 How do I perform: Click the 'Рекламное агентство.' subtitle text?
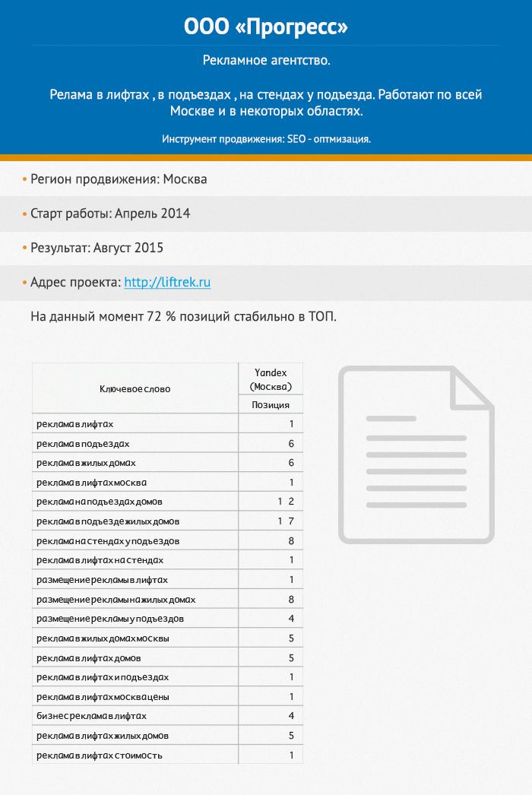[266, 59]
